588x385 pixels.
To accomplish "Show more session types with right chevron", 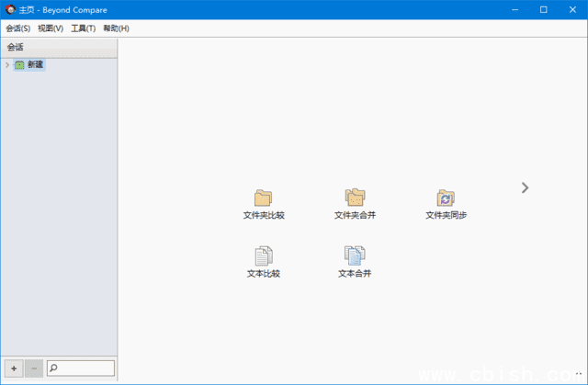I will tap(525, 187).
